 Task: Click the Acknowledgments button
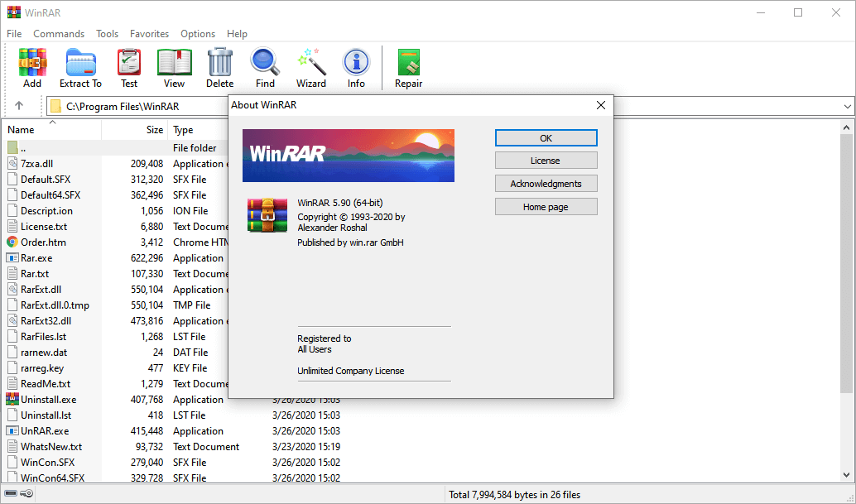pos(546,183)
